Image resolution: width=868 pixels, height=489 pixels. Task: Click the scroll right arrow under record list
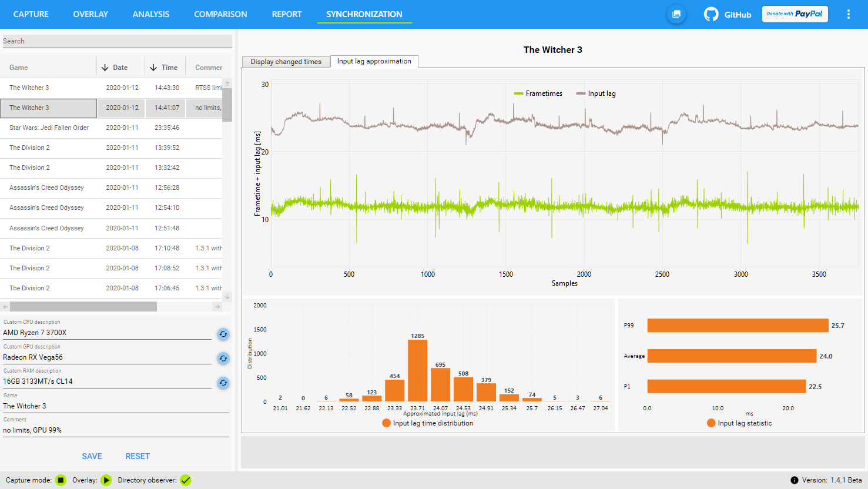217,307
